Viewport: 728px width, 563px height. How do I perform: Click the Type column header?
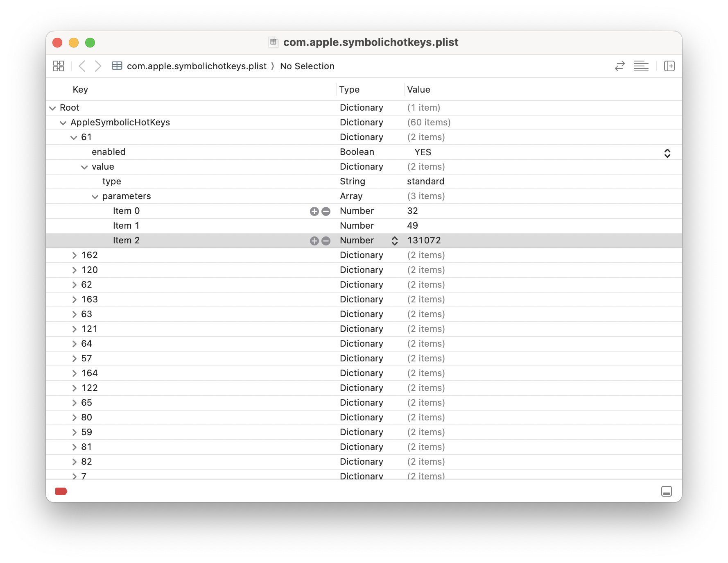click(349, 89)
